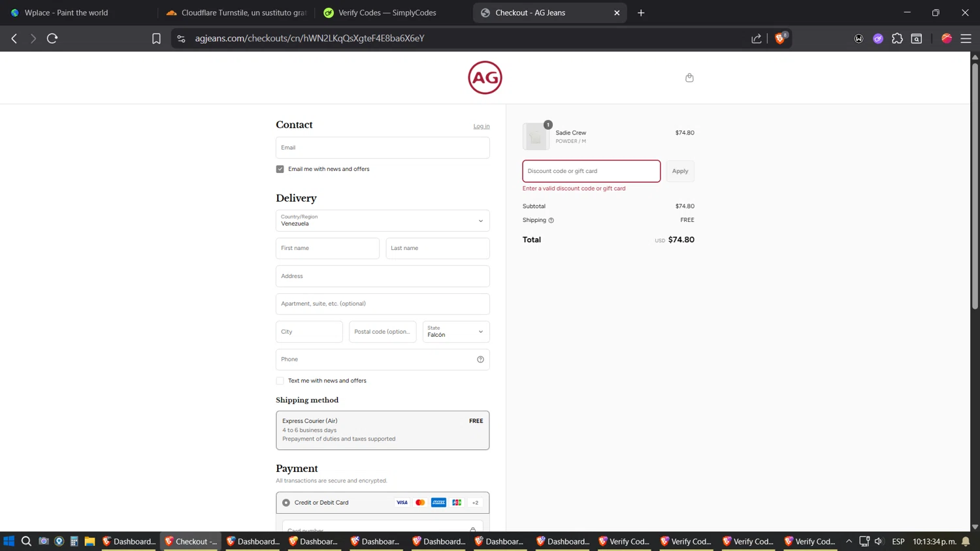Click the shipping info question icon
980x551 pixels.
point(551,221)
